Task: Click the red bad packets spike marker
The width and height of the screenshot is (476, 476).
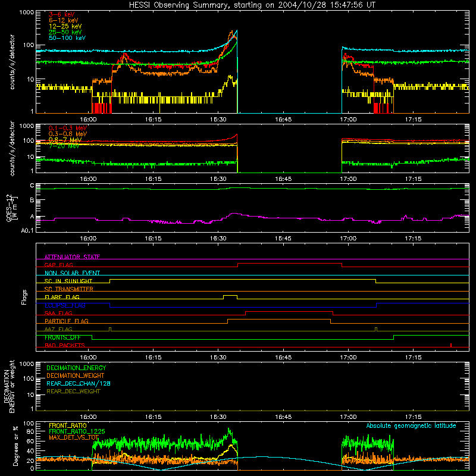Action: coord(451,345)
